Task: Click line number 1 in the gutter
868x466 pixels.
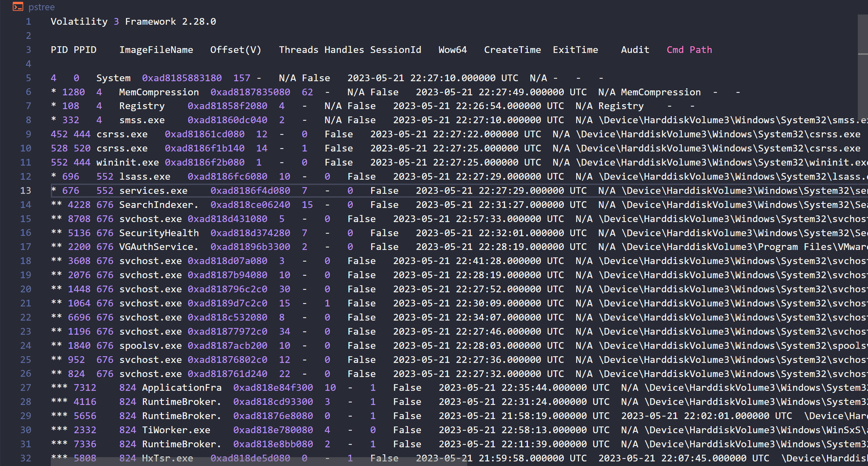Action: tap(29, 22)
